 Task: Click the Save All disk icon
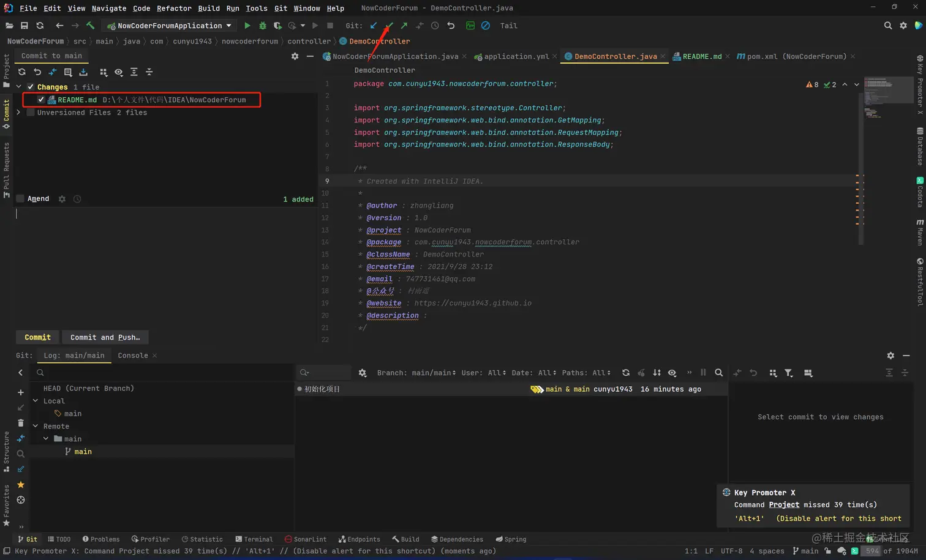pos(24,26)
